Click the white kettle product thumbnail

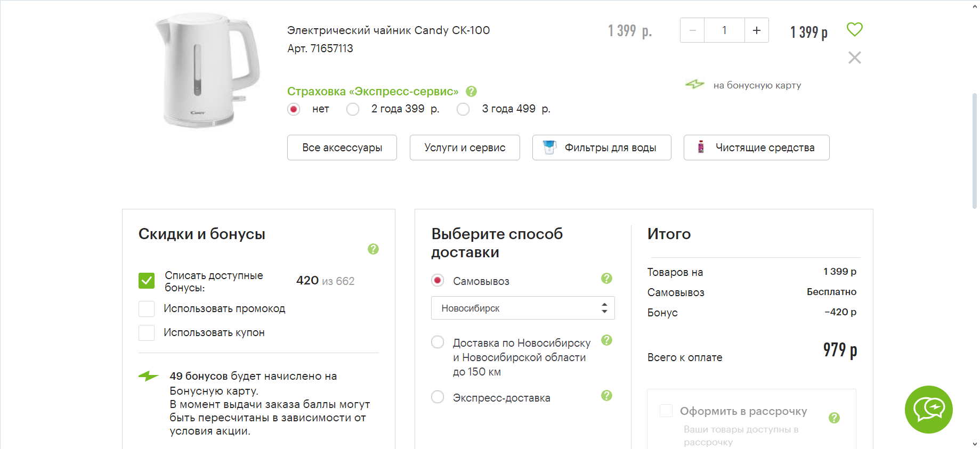pos(208,70)
